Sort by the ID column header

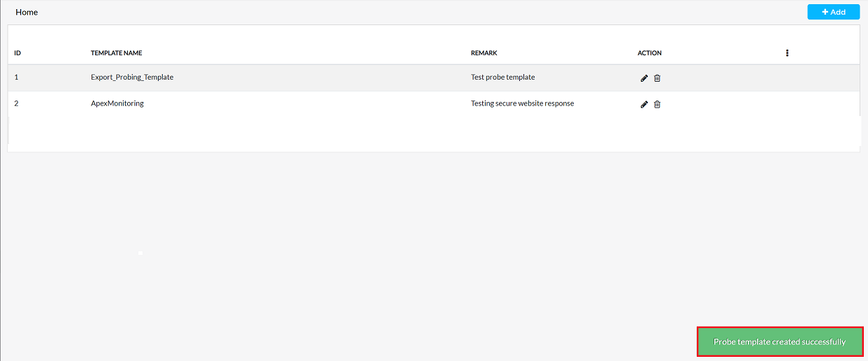pyautogui.click(x=17, y=53)
